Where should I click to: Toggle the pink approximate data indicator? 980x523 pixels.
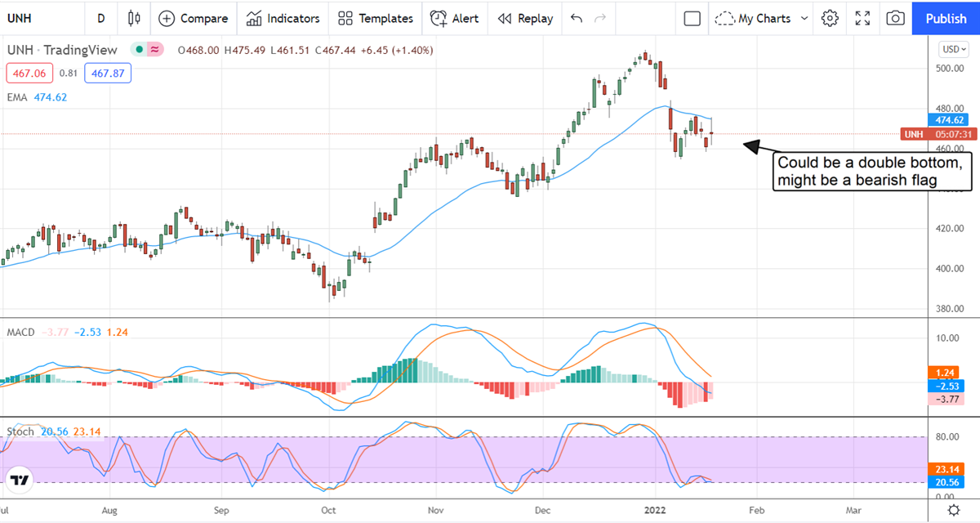[154, 50]
